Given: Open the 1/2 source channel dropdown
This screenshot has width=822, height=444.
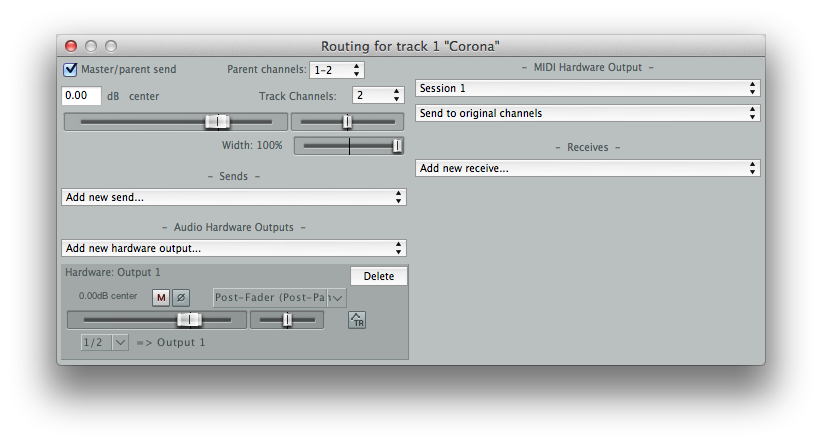Looking at the screenshot, I should tap(104, 342).
